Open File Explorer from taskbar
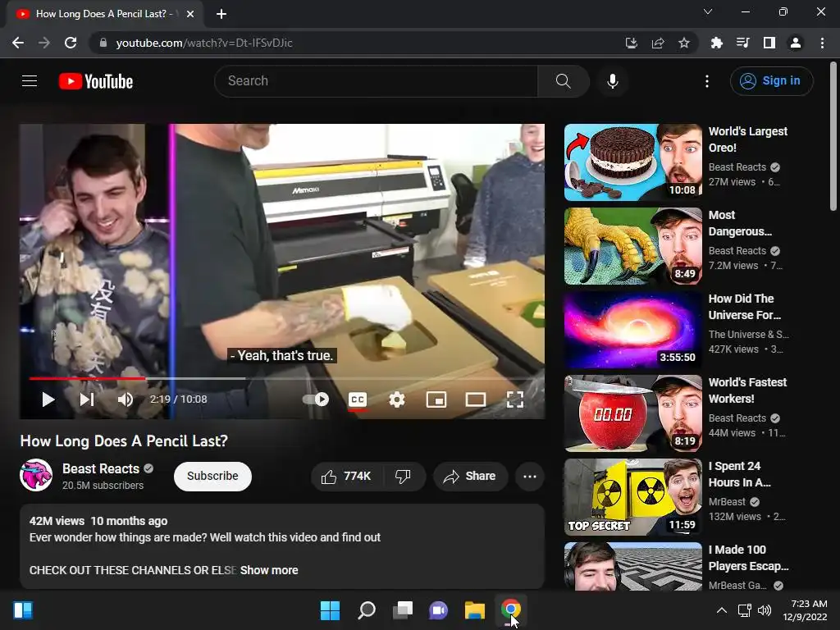 pyautogui.click(x=475, y=610)
